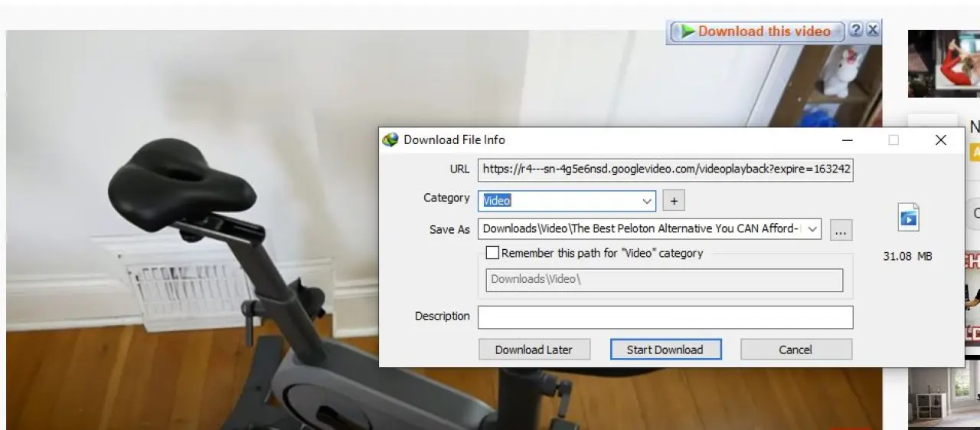Click the IDM globe icon in the title bar
This screenshot has height=430, width=980.
point(390,140)
